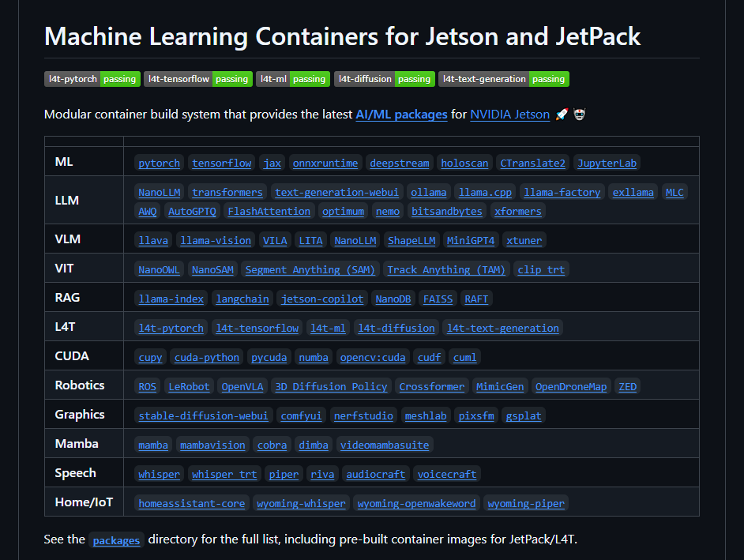Open the llama-index link
The width and height of the screenshot is (744, 560).
coord(171,299)
